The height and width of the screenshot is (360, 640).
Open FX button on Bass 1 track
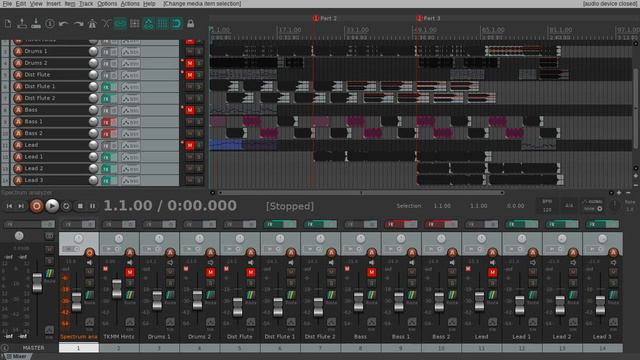click(x=106, y=122)
